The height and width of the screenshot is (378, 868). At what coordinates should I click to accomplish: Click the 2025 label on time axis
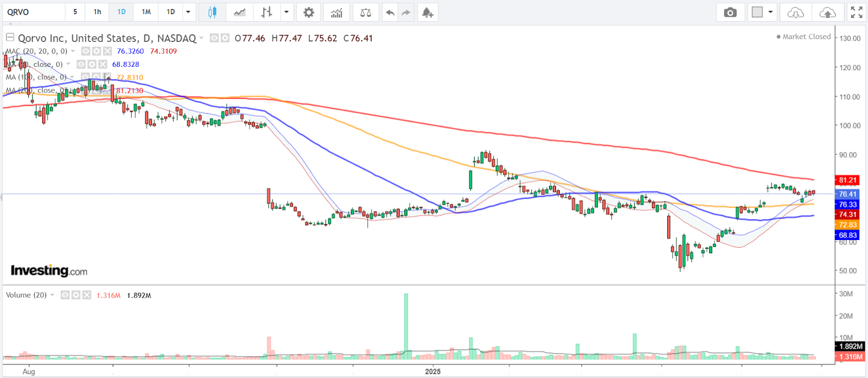433,371
